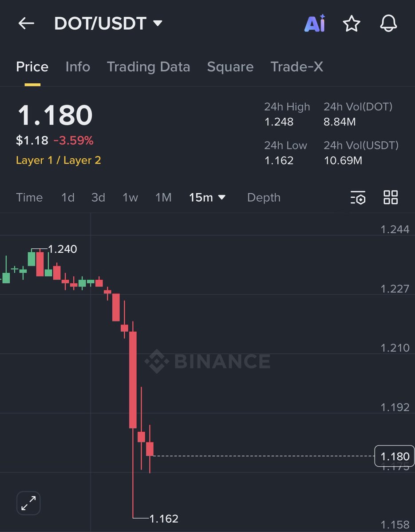Switch to the Info tab

click(78, 67)
